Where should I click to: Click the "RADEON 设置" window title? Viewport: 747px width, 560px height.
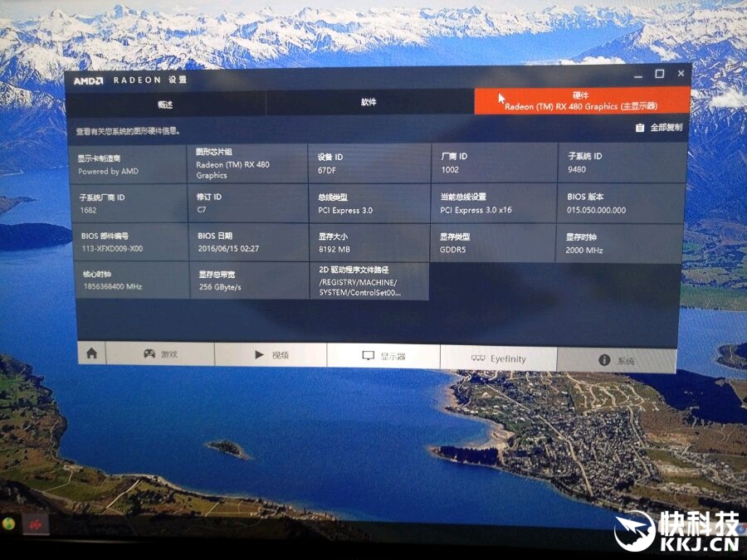(150, 80)
